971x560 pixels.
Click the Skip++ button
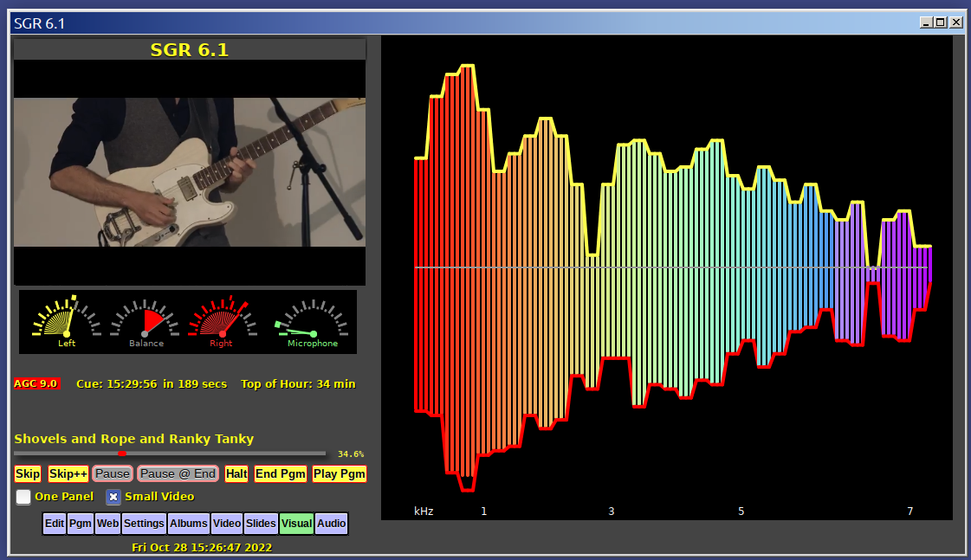click(68, 474)
